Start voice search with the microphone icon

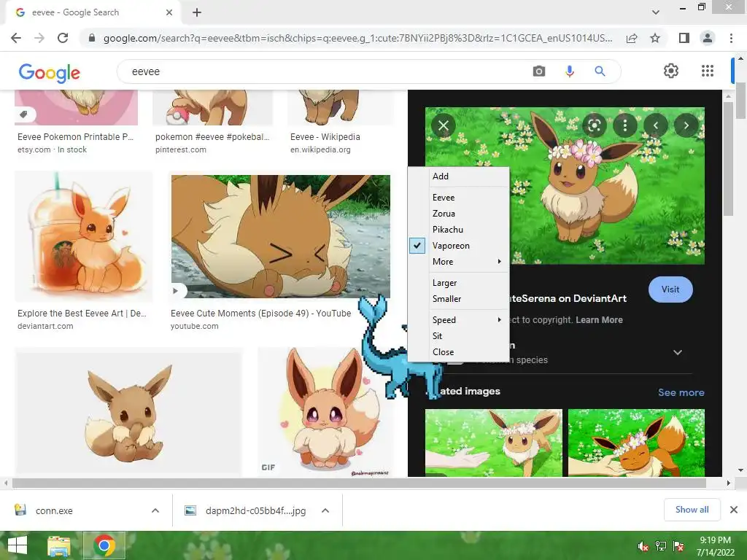click(x=569, y=71)
